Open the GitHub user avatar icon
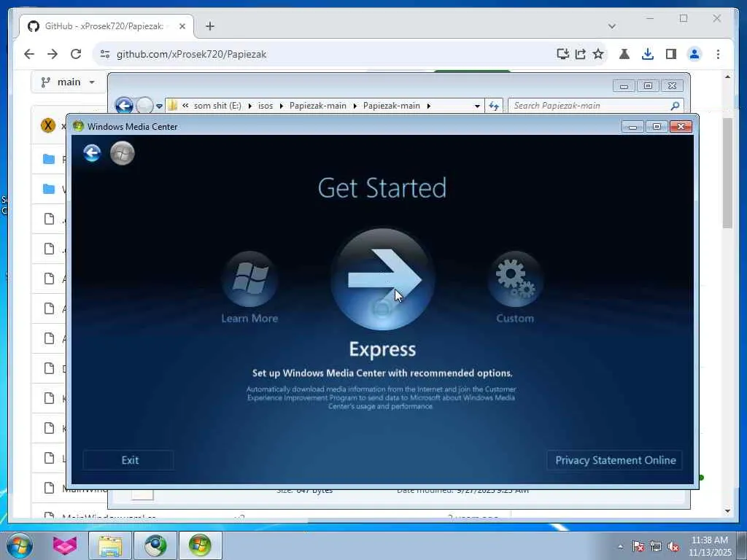This screenshot has width=747, height=560. (48, 125)
